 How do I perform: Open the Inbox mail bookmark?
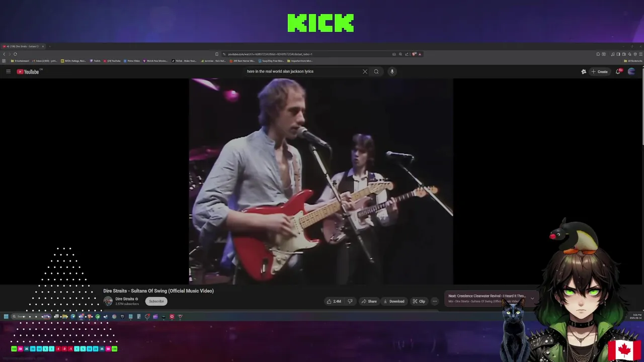(x=45, y=61)
